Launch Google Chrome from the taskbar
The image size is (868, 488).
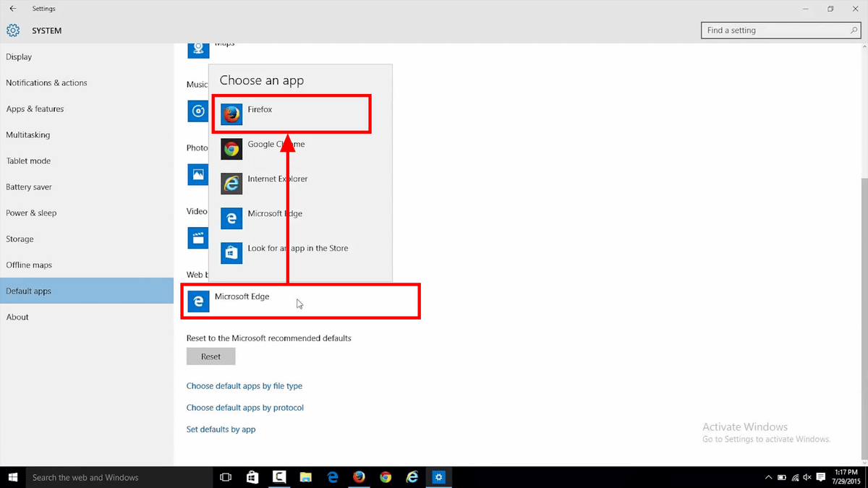386,477
